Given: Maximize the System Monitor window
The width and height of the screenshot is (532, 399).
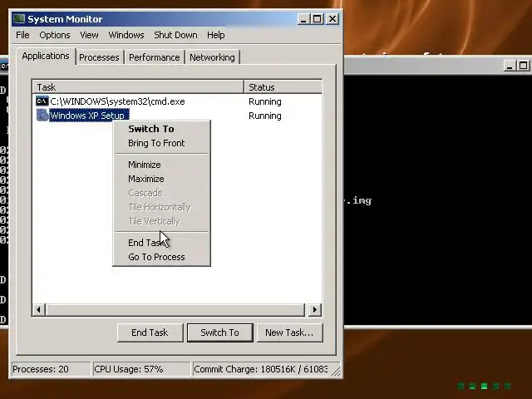Looking at the screenshot, I should [x=318, y=19].
